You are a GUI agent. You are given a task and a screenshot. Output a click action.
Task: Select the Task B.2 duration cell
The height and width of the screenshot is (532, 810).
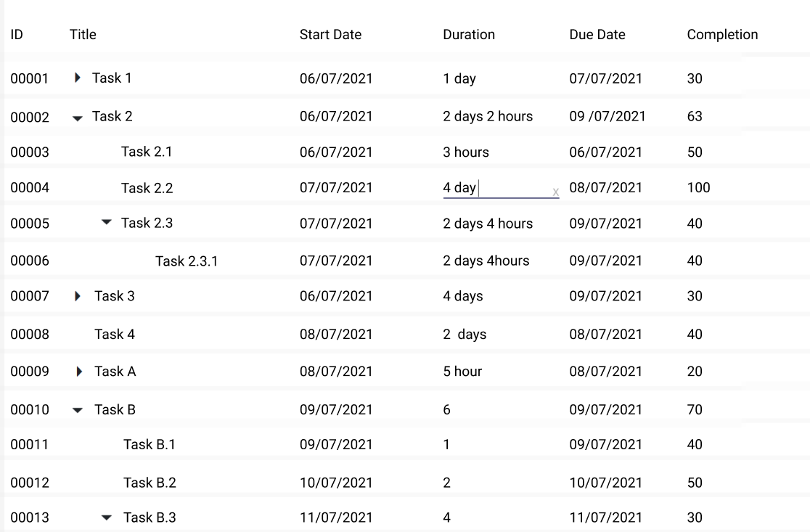446,482
